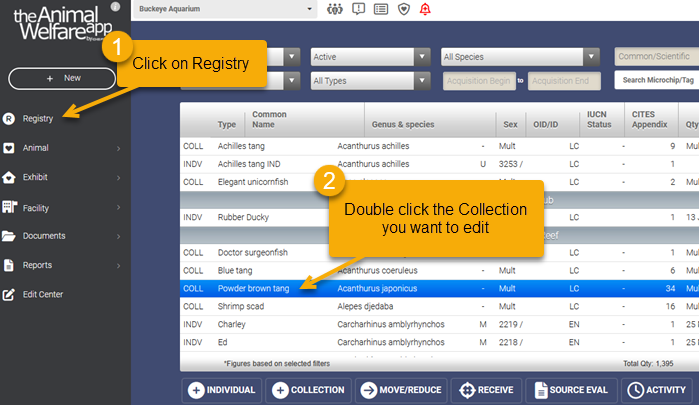Click the Reports page icon
The width and height of the screenshot is (699, 405).
click(8, 265)
